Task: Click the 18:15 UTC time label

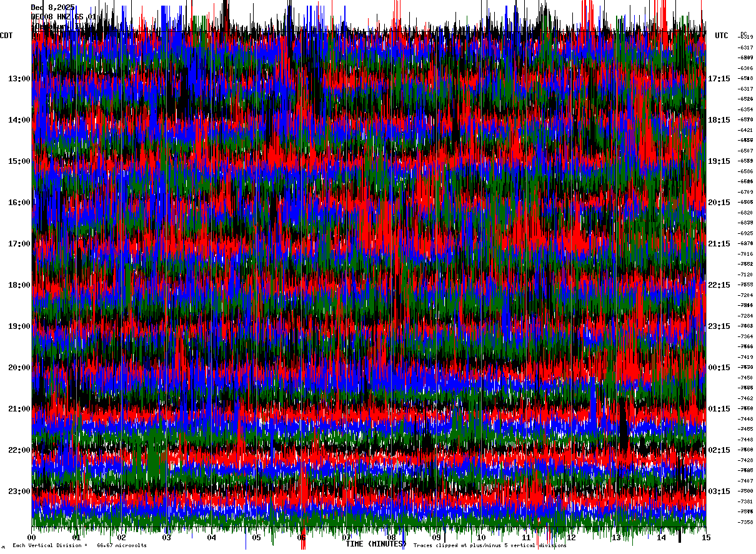Action: (x=719, y=120)
